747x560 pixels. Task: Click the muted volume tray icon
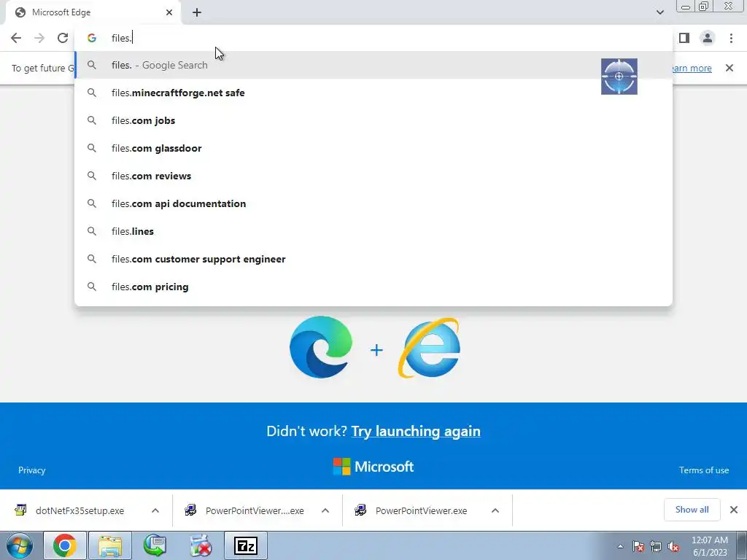673,547
